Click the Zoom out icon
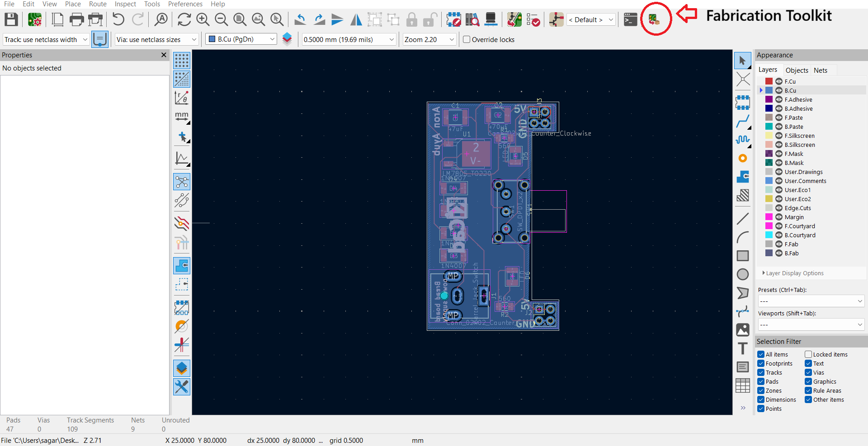 [222, 19]
